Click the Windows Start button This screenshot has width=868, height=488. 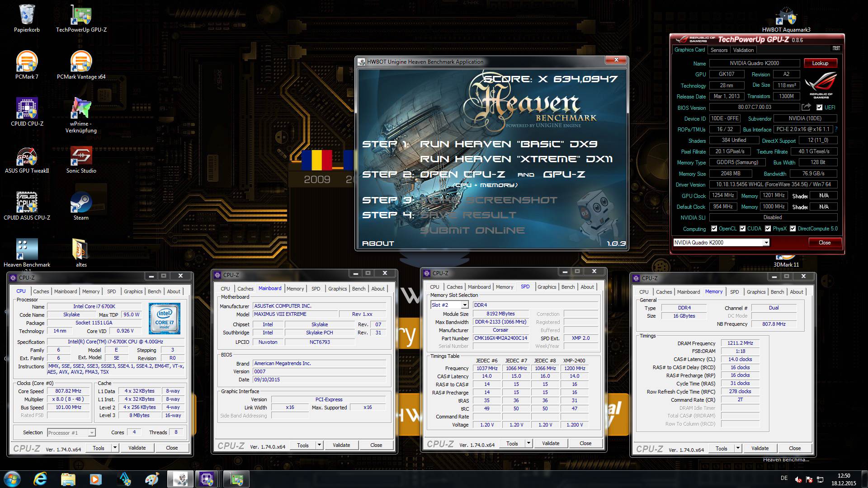coord(12,479)
